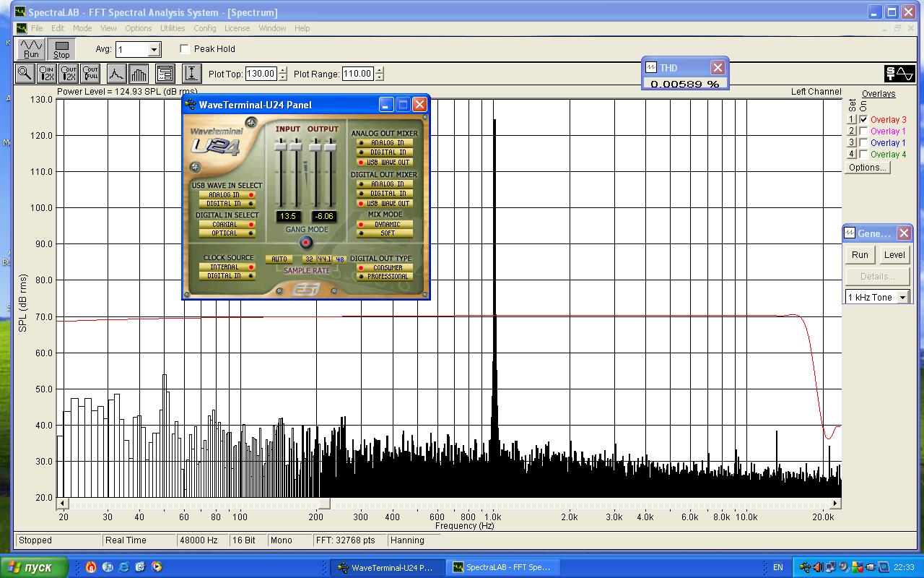924x578 pixels.
Task: Close the THD window
Action: pyautogui.click(x=718, y=67)
